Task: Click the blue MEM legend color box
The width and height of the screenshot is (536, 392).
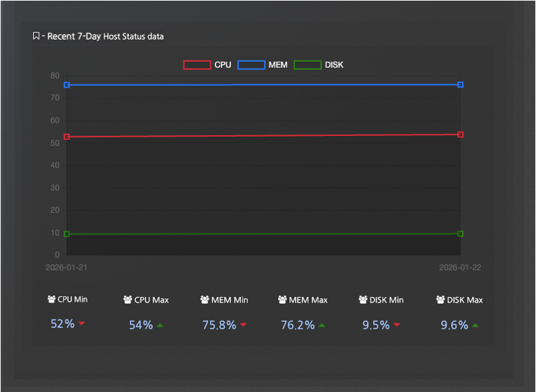Action: 250,65
